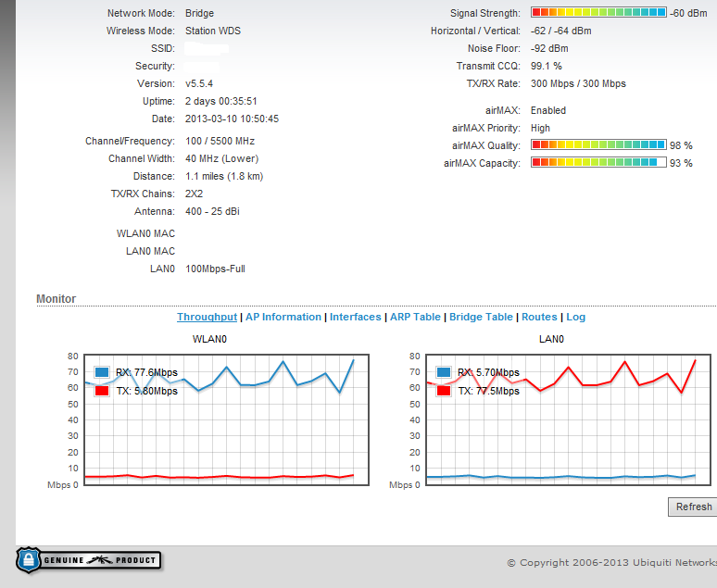Open the Routes link

[x=539, y=317]
